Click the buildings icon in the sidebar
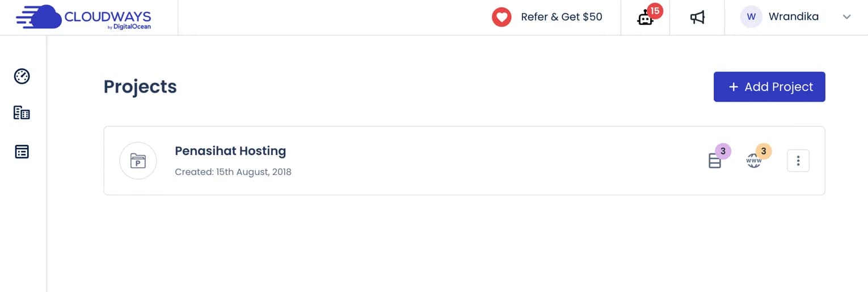 point(22,113)
